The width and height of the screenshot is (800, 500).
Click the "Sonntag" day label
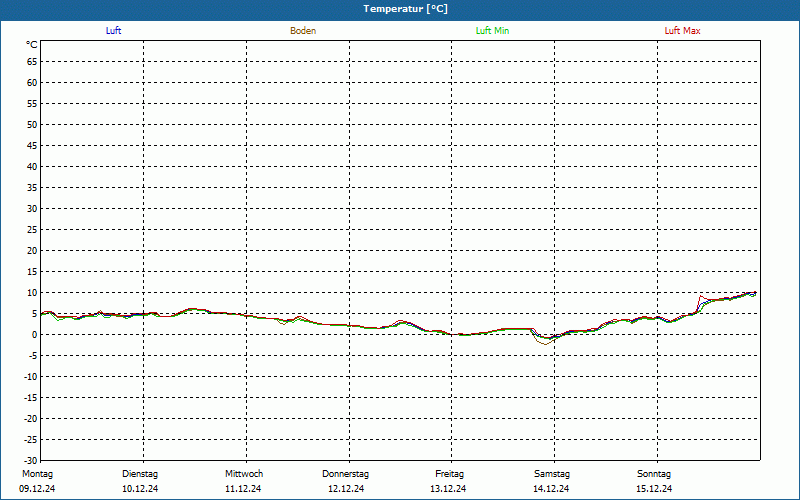[x=654, y=474]
